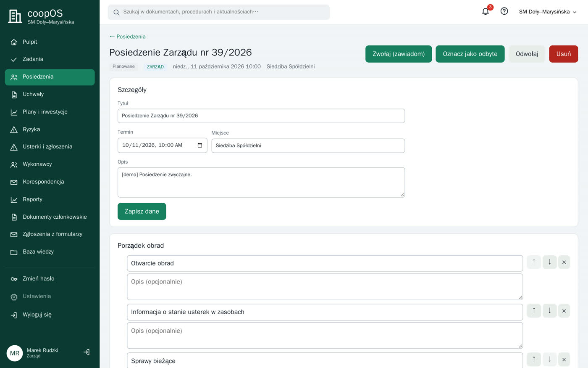Move 'Otwarcie obrad' item down

pos(549,262)
